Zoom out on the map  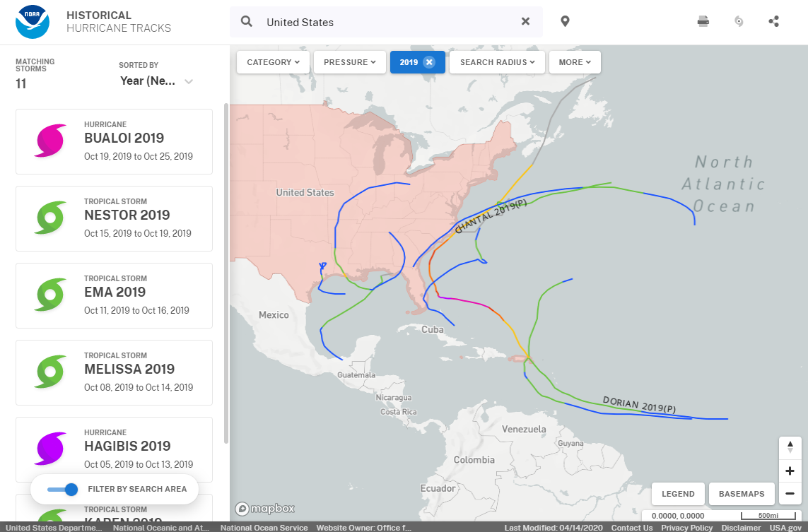(790, 493)
